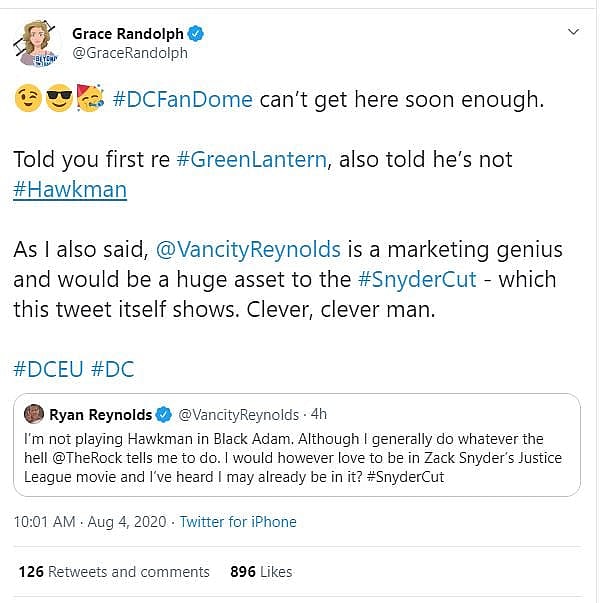
Task: Click Grace Randolph's verified badge
Action: click(197, 34)
